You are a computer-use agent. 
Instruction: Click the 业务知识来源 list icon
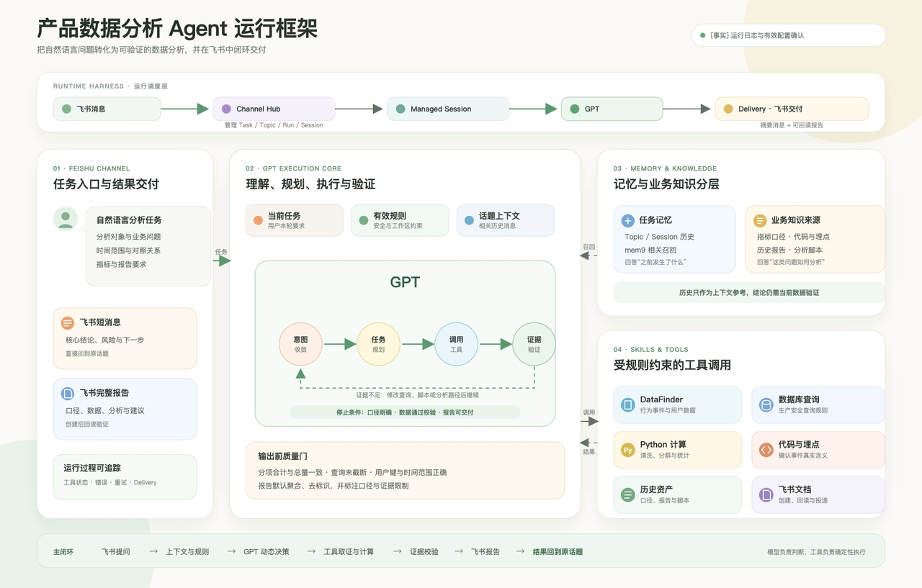[x=759, y=221]
